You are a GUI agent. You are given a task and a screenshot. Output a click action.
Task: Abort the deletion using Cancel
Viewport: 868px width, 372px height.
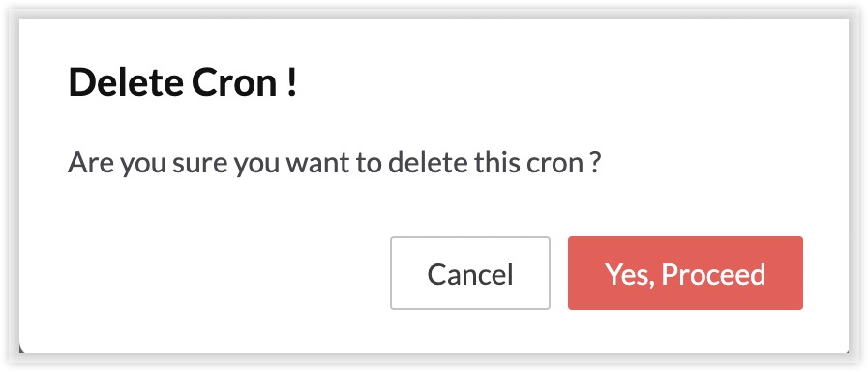pos(470,273)
